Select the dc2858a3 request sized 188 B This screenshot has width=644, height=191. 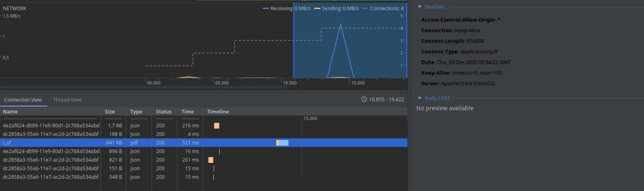click(203, 134)
